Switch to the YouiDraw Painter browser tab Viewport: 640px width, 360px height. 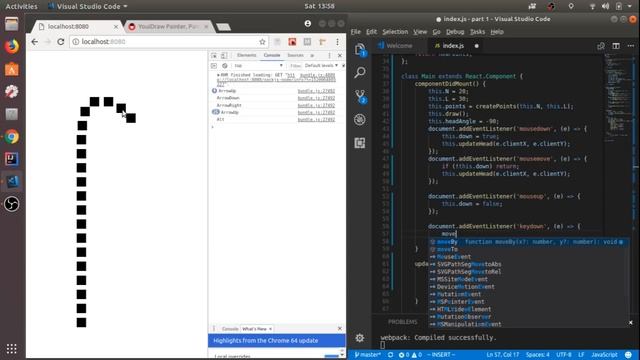[167, 27]
